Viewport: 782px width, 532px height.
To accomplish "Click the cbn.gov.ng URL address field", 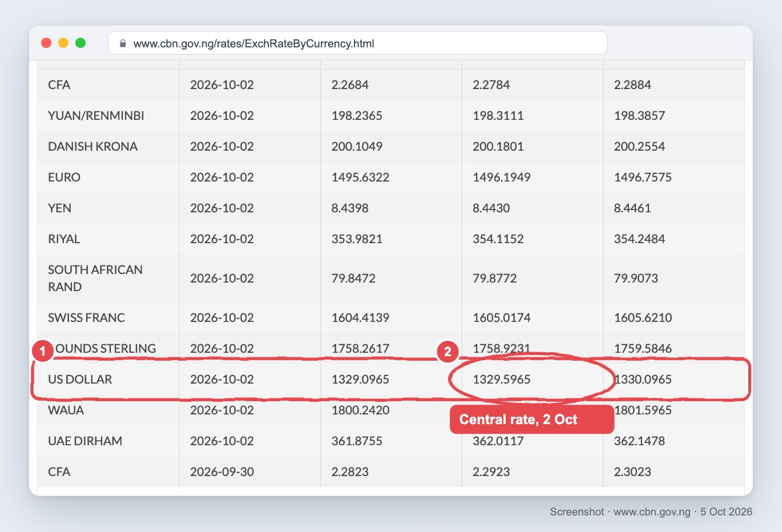I will pos(358,43).
